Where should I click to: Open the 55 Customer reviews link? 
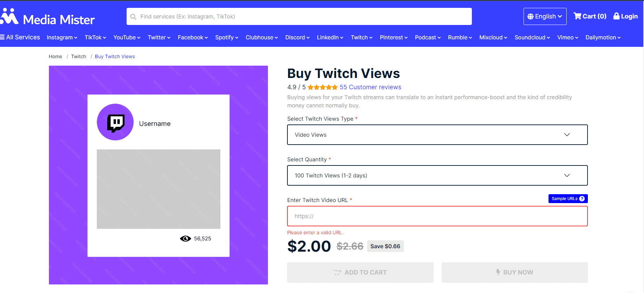370,87
